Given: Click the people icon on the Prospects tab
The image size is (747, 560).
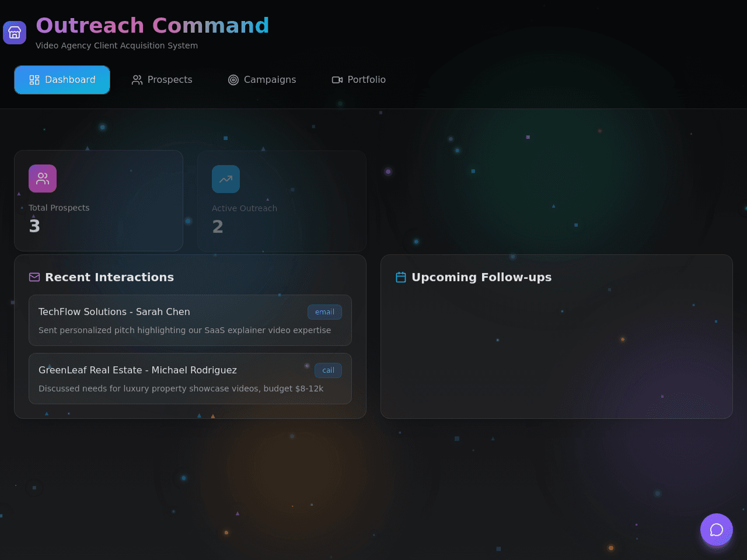Looking at the screenshot, I should tap(137, 80).
